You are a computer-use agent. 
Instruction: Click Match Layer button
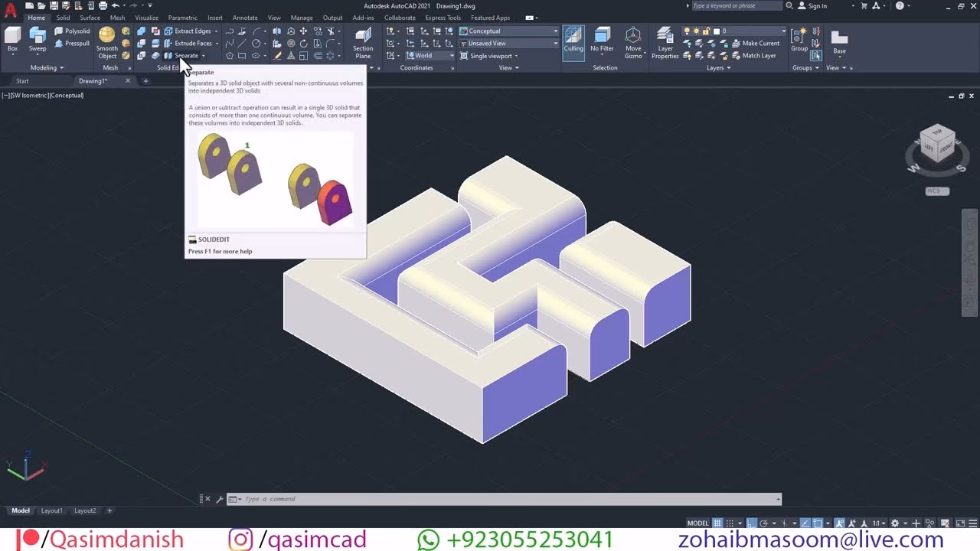(753, 56)
